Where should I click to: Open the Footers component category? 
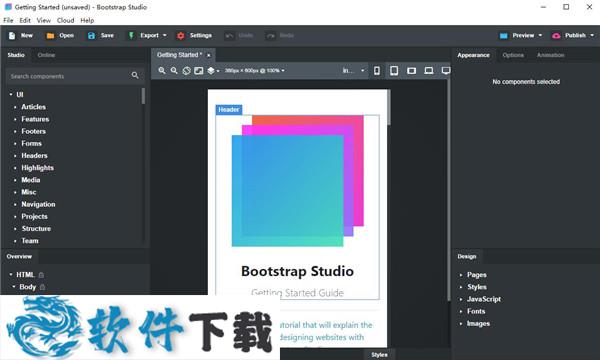tap(33, 132)
